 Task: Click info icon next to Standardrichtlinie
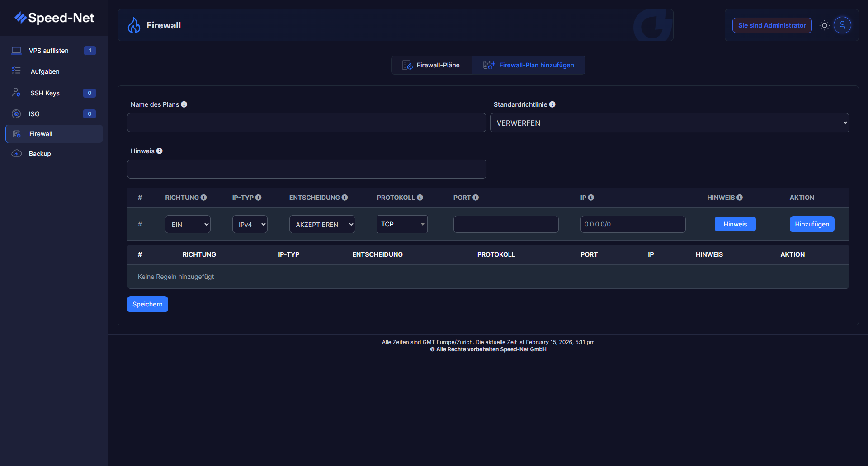click(x=552, y=104)
